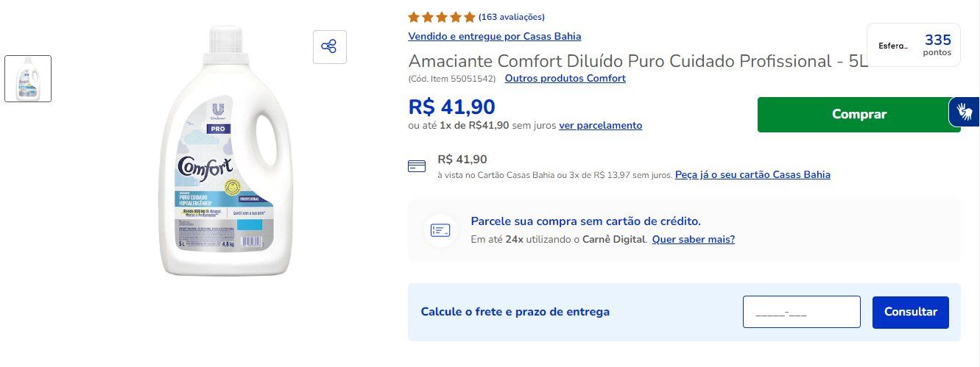This screenshot has height=367, width=980.
Task: Click the main Comfort product image
Action: coord(216,152)
